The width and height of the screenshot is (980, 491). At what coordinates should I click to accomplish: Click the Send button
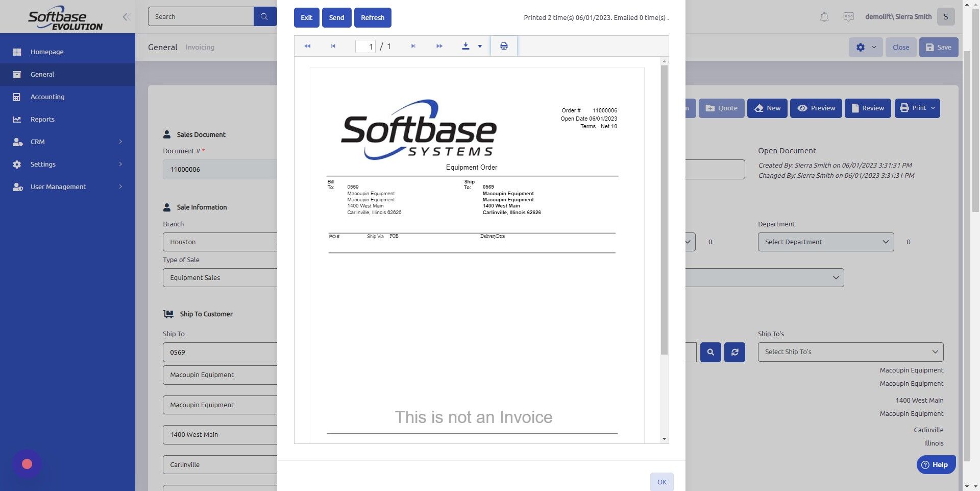[336, 17]
